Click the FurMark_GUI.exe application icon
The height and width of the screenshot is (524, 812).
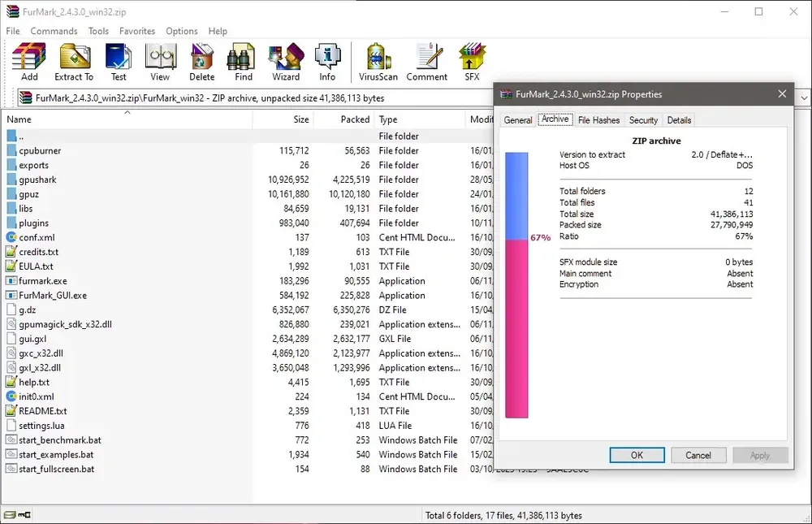click(x=11, y=296)
